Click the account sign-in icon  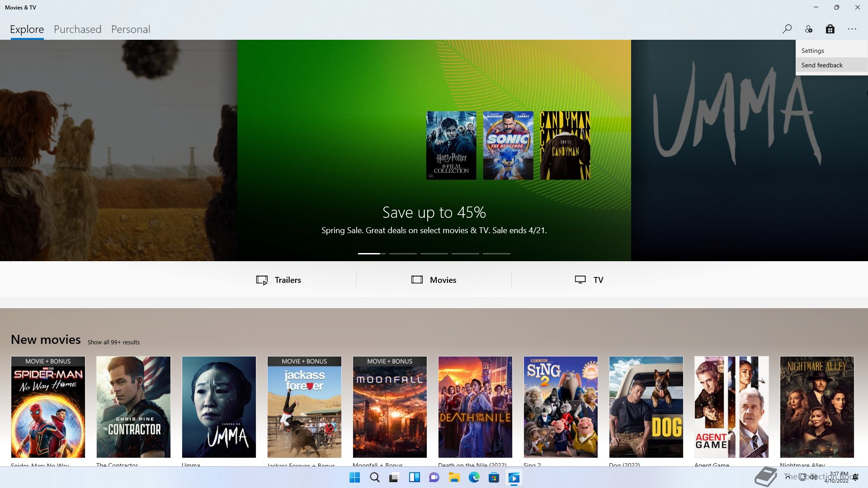pyautogui.click(x=808, y=29)
